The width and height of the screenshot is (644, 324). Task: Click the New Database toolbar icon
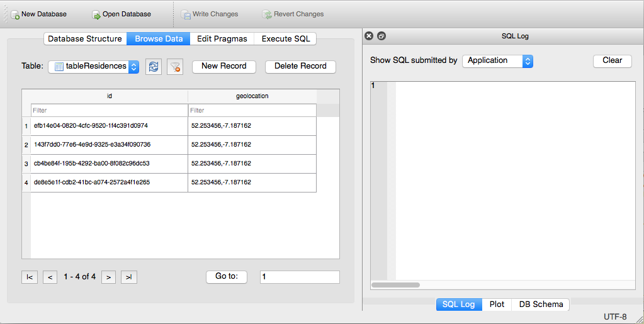pyautogui.click(x=15, y=14)
